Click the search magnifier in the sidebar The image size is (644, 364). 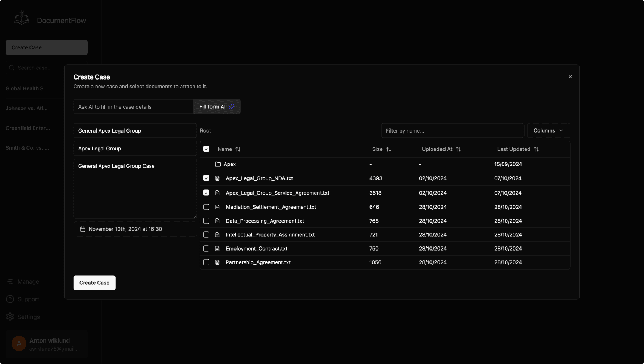coord(12,68)
